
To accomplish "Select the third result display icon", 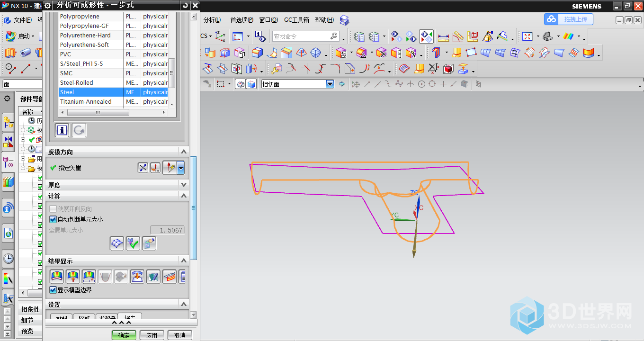I will click(89, 277).
